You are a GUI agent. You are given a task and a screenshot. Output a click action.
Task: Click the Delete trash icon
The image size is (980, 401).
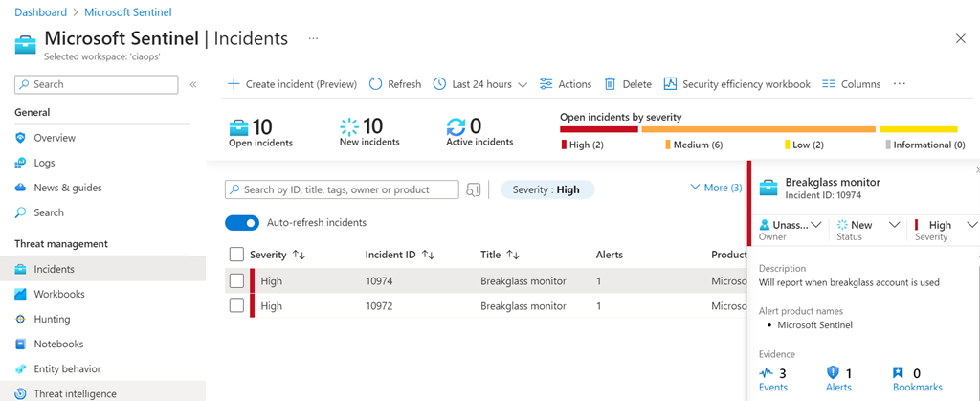click(x=610, y=84)
